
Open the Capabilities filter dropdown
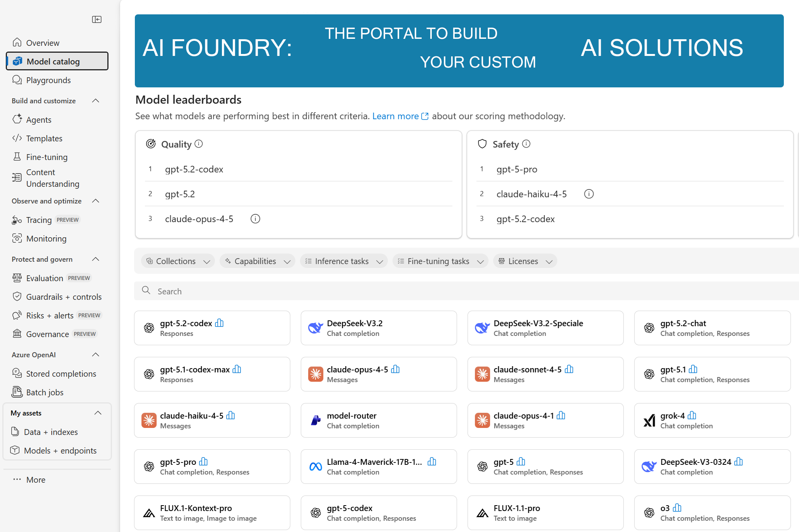click(x=257, y=261)
